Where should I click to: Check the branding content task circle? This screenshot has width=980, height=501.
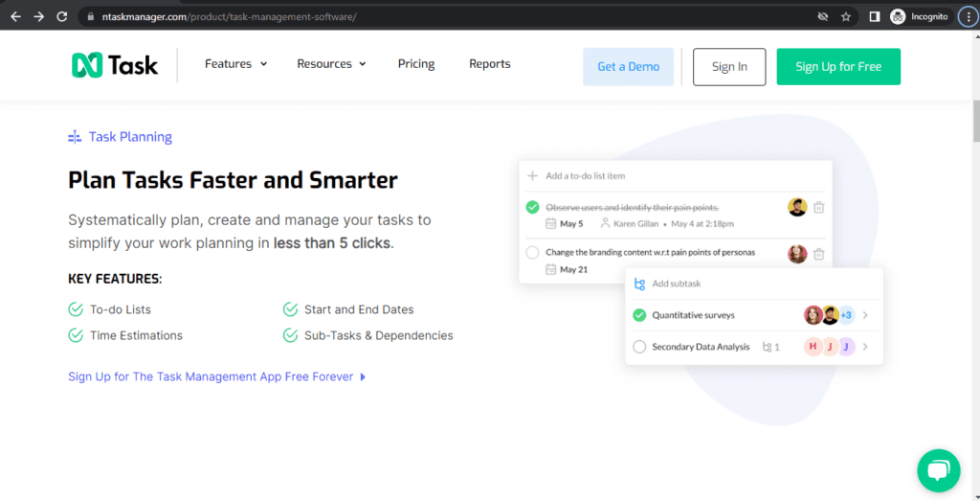click(533, 253)
